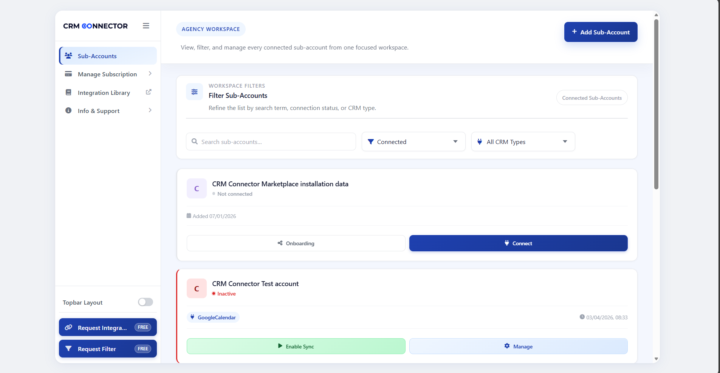Click the FREE badge on Request Filter
Viewport: 720px width, 373px height.
[x=143, y=349]
